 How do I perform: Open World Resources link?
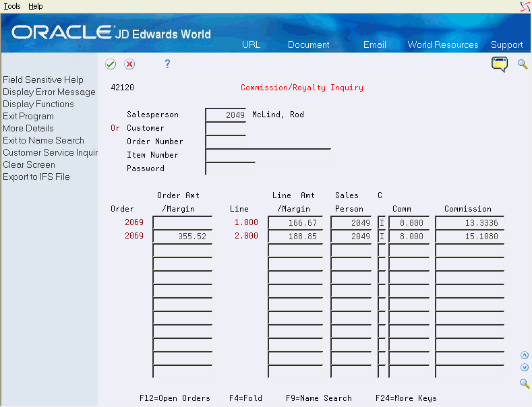(443, 44)
